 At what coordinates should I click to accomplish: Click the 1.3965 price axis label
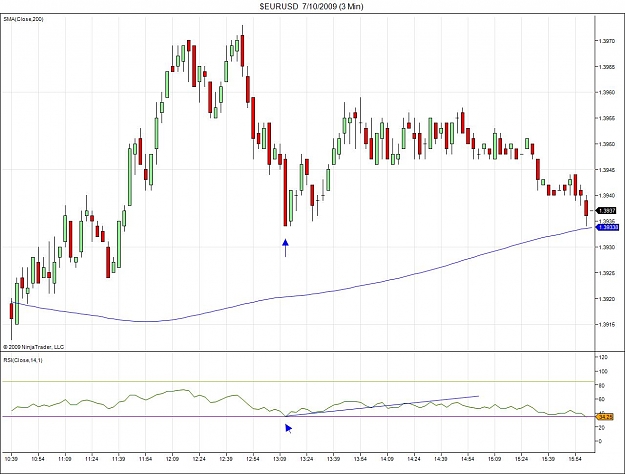click(x=607, y=67)
